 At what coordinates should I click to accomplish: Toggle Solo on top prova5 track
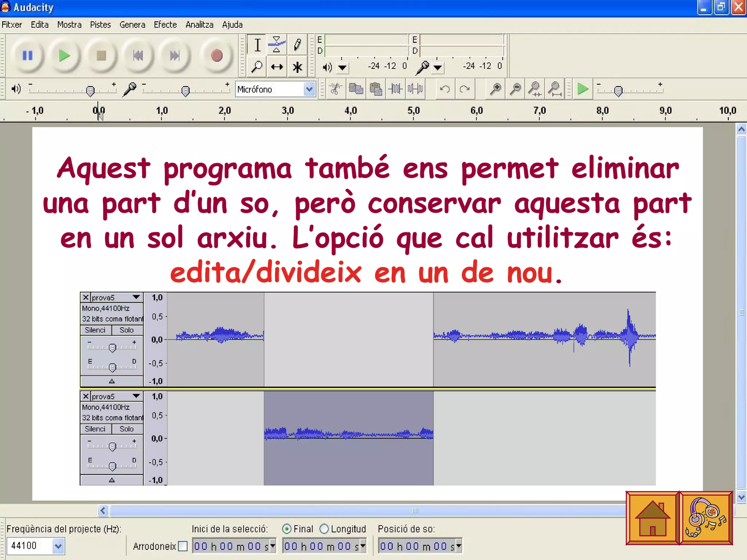(127, 330)
